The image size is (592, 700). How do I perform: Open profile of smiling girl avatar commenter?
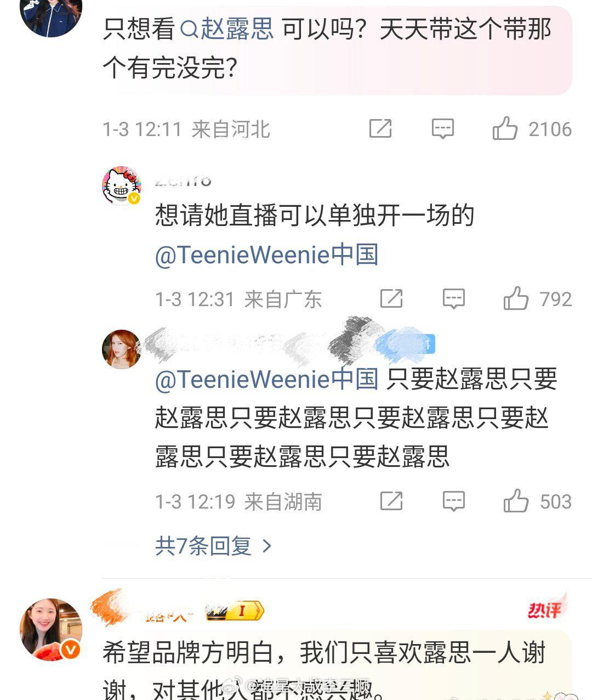(x=51, y=630)
